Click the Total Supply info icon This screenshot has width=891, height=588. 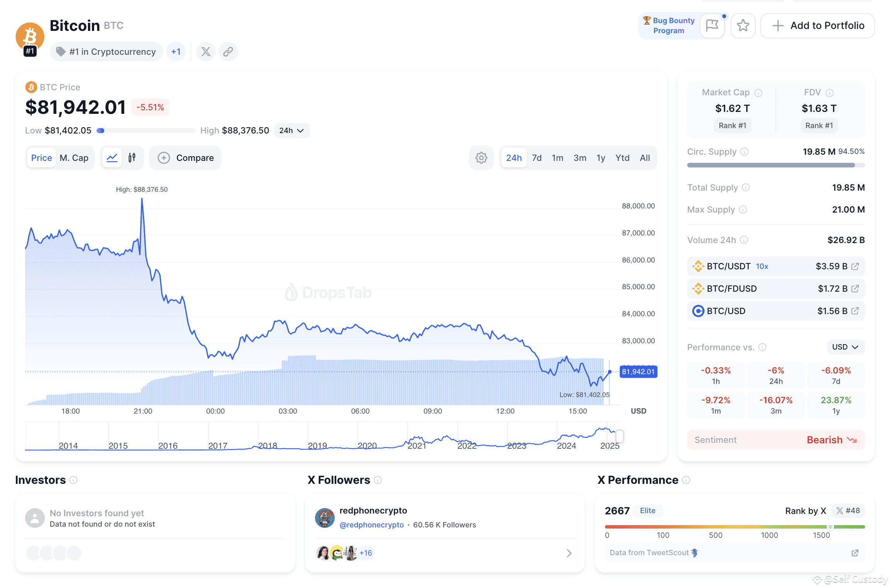[746, 188]
